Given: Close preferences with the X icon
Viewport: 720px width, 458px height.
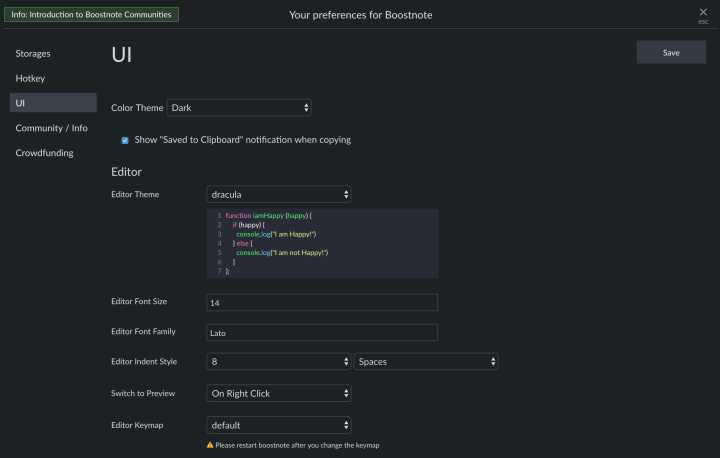Looking at the screenshot, I should (x=702, y=12).
